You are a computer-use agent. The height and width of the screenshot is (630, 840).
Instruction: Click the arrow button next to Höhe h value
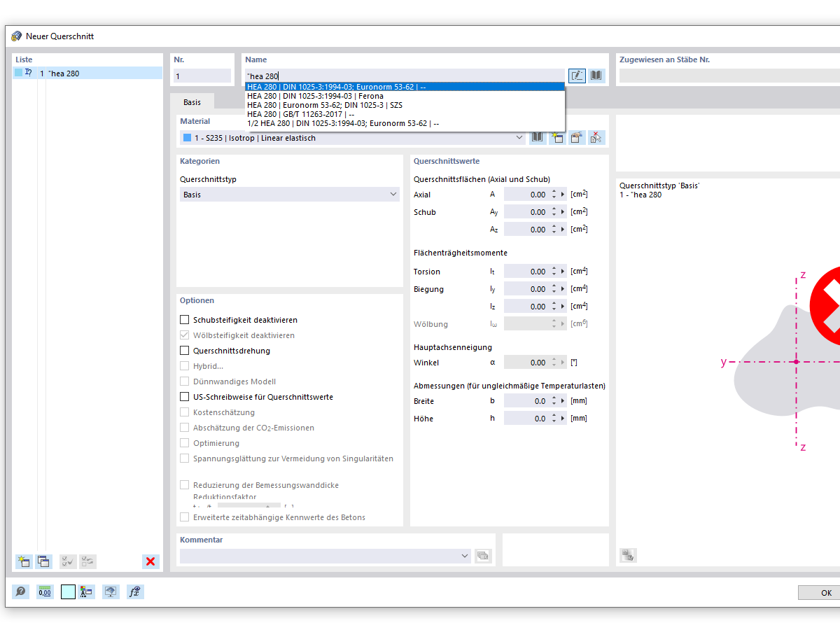click(x=563, y=419)
